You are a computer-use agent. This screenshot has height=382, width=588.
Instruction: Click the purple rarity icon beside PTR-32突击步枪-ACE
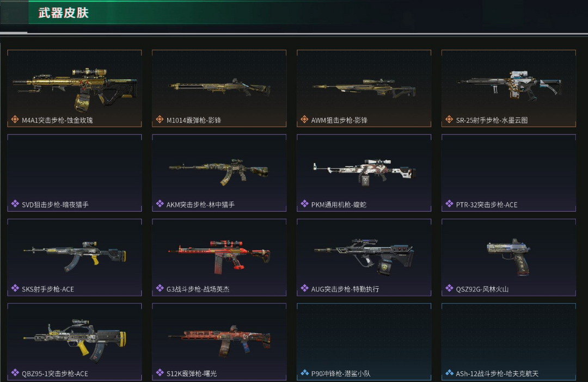[449, 204]
